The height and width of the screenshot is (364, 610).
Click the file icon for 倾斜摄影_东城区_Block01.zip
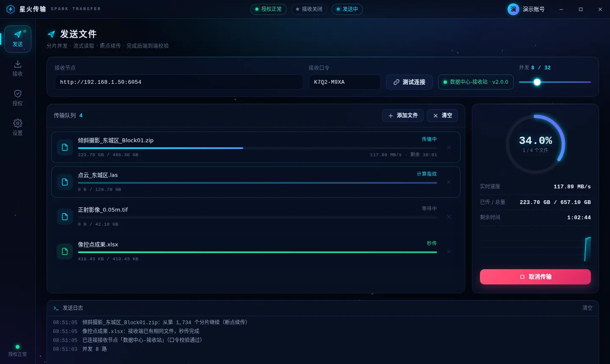(x=65, y=147)
